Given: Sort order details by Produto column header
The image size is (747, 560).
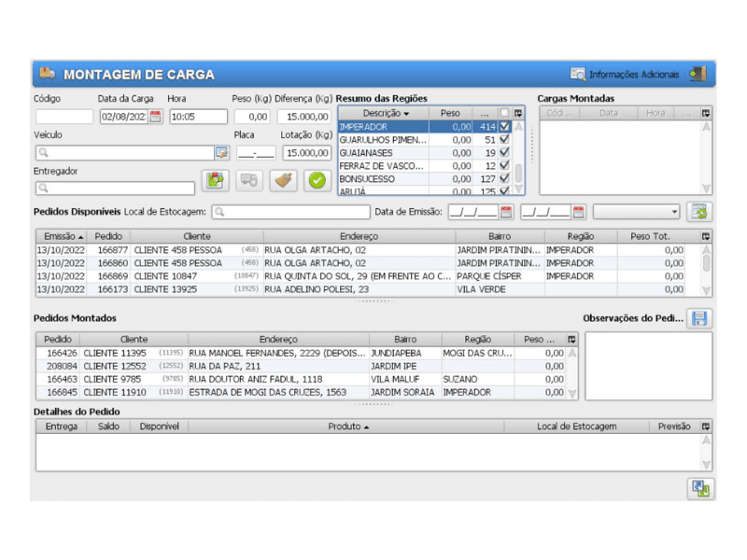Looking at the screenshot, I should point(346,427).
